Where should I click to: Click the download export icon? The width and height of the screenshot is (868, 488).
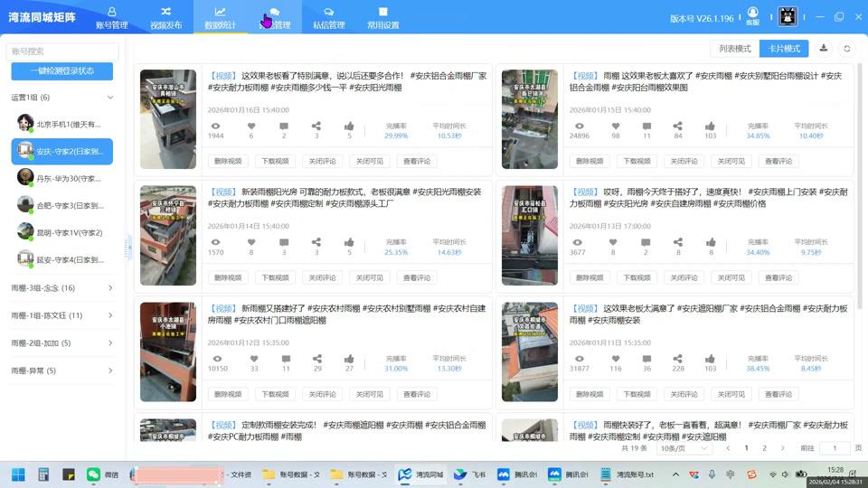click(x=824, y=49)
